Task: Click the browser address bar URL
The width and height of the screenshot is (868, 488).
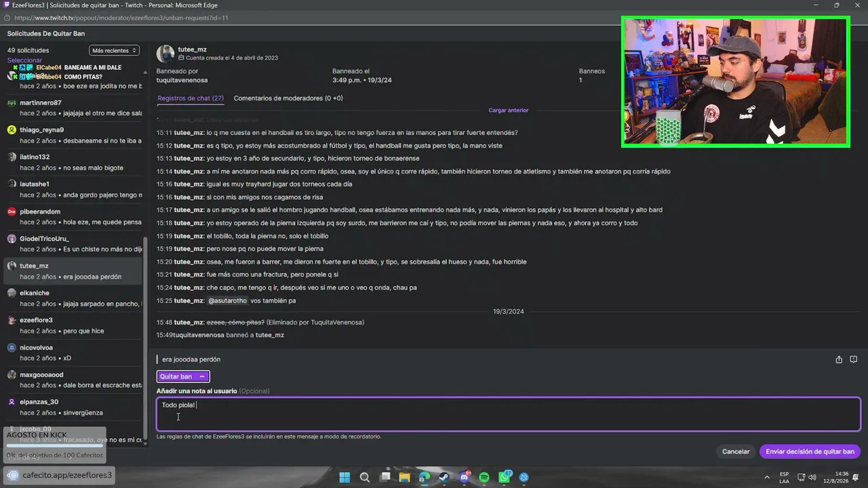Action: point(121,18)
